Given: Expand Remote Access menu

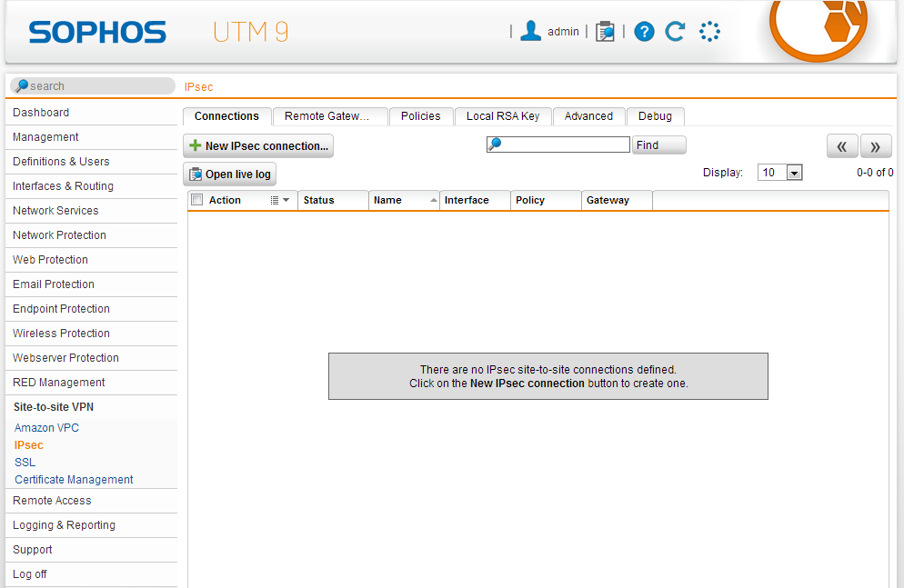Looking at the screenshot, I should point(92,501).
